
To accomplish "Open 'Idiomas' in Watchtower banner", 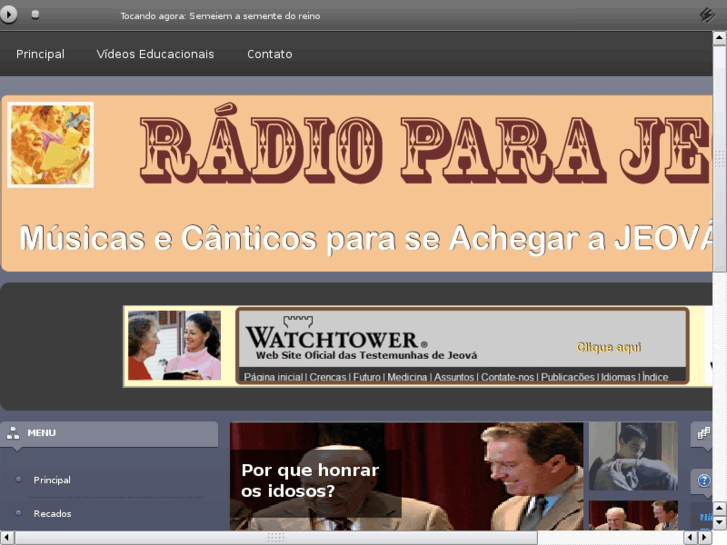I will point(618,377).
